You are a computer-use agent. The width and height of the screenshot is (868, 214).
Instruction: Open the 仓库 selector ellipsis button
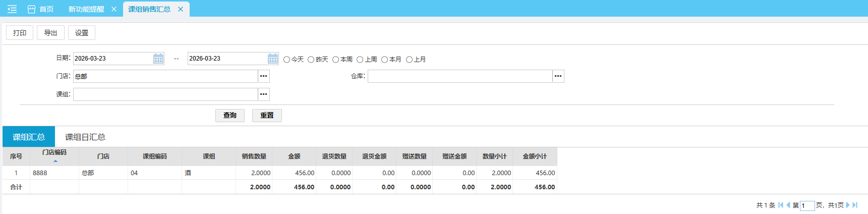tap(558, 76)
